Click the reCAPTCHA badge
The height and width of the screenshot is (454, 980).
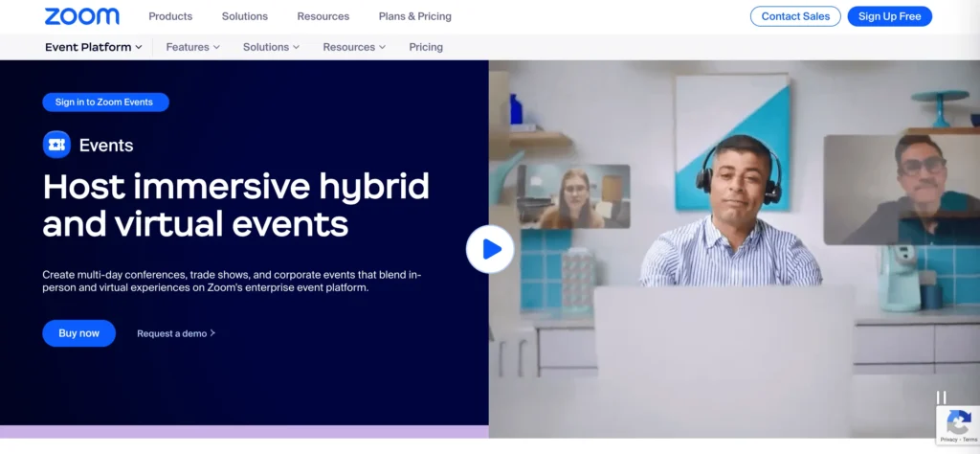tap(958, 425)
